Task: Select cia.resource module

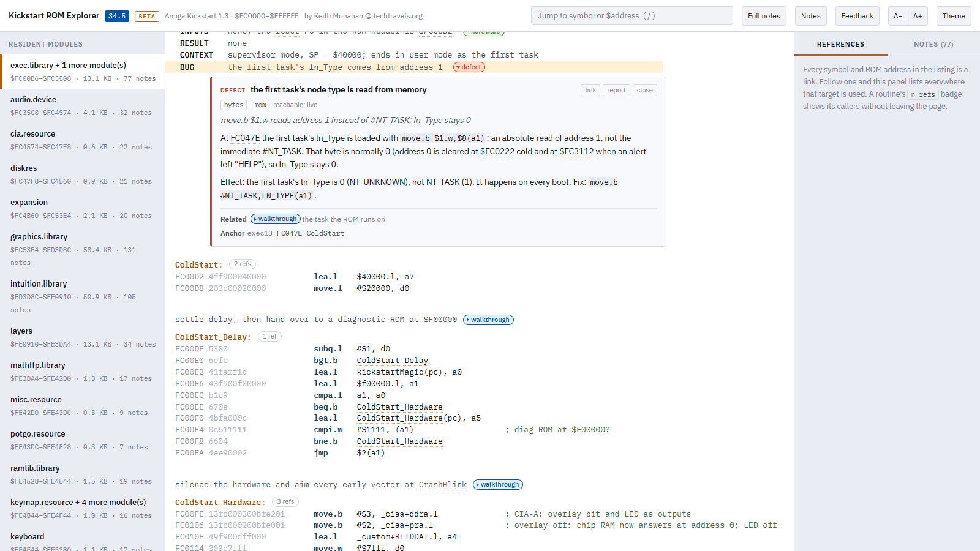Action: (x=83, y=140)
